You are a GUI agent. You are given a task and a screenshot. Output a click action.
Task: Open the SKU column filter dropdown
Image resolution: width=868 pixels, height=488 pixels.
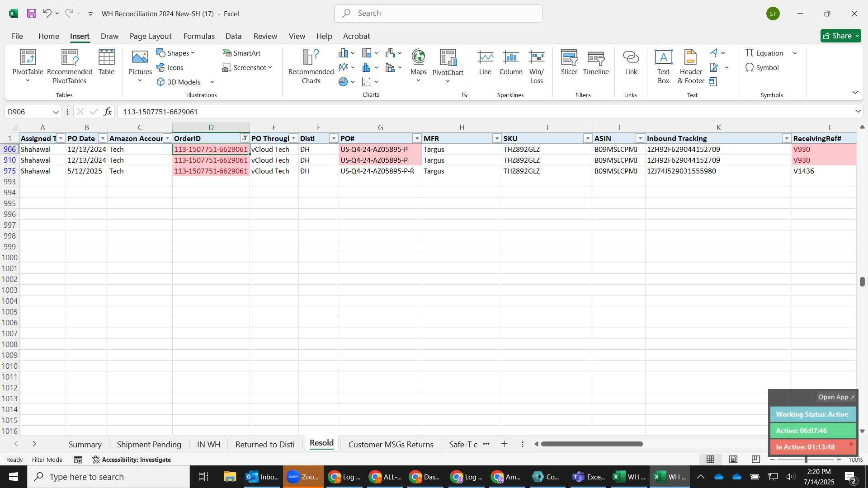click(588, 138)
